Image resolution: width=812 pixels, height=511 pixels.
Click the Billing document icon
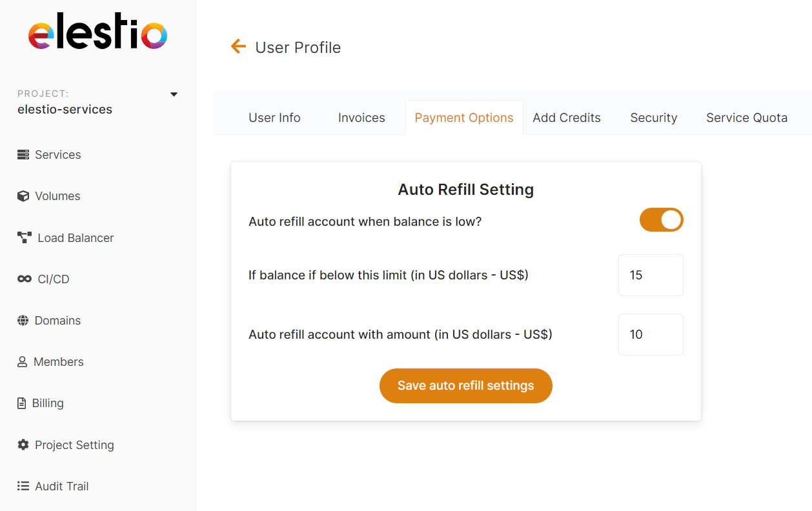pyautogui.click(x=21, y=403)
